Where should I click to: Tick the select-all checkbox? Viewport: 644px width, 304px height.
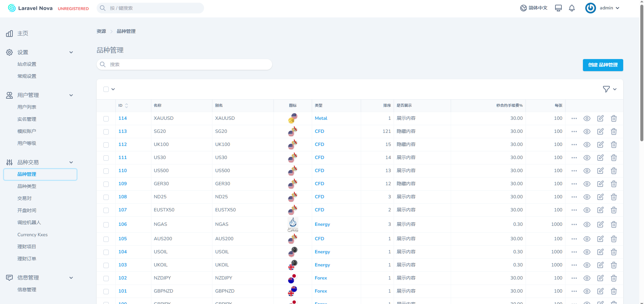(106, 89)
